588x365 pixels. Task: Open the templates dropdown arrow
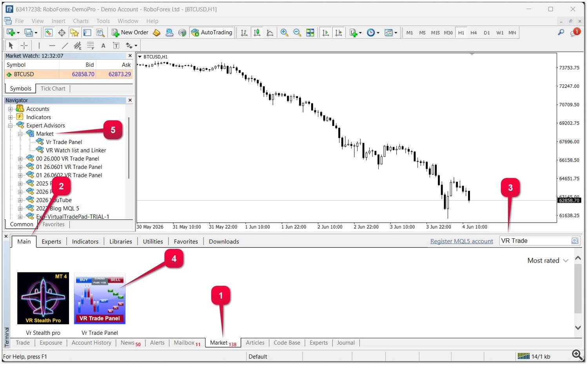coord(396,33)
